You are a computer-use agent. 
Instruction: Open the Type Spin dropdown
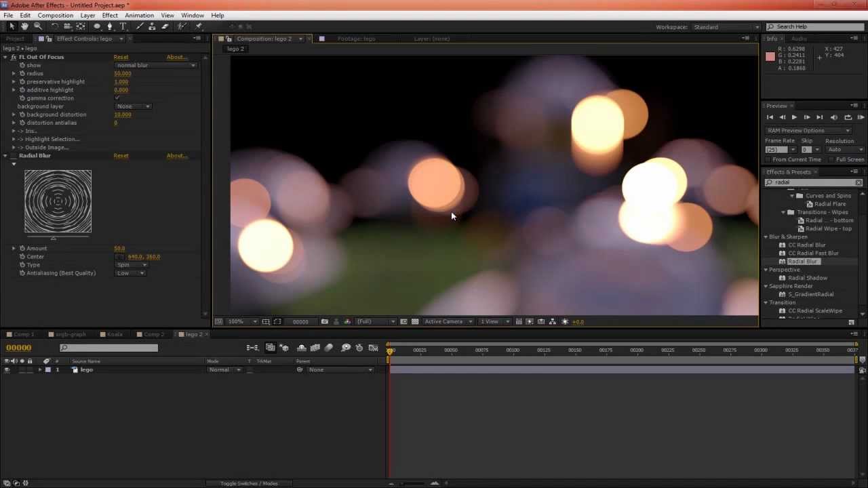[x=131, y=265]
